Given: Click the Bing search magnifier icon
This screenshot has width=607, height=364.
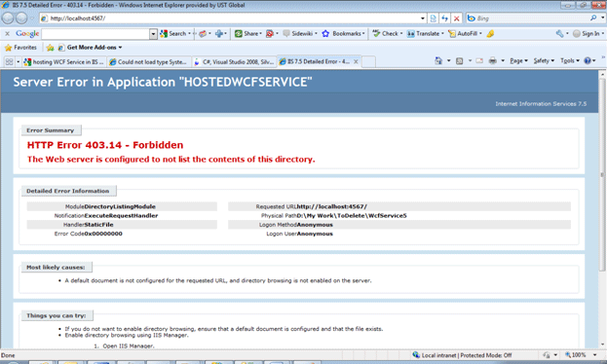Looking at the screenshot, I should point(593,18).
